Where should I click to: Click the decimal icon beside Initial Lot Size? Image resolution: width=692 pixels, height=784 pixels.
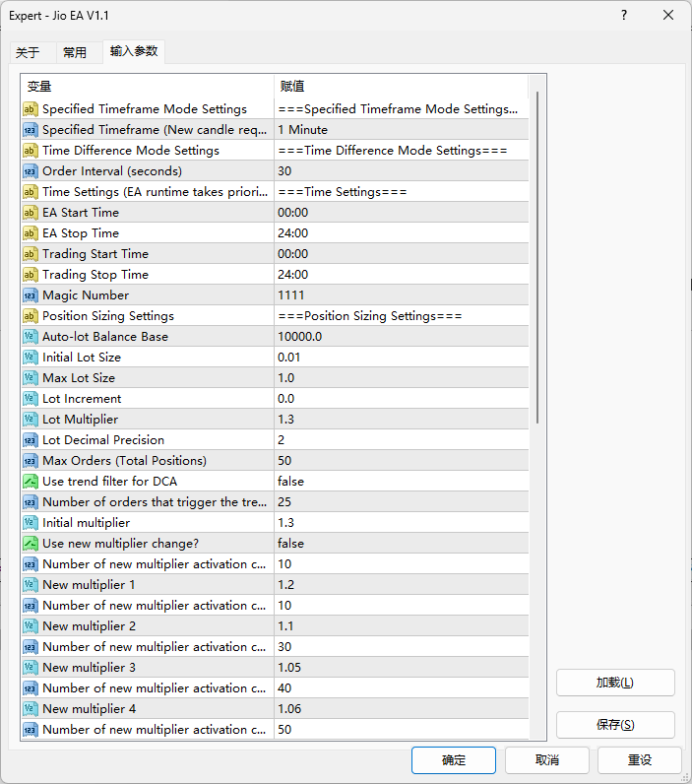click(31, 358)
